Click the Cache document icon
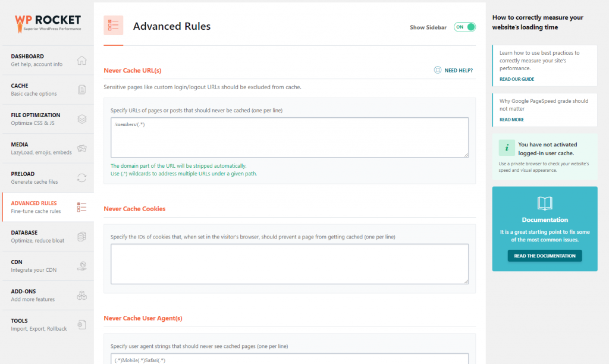This screenshot has width=609, height=364. click(x=81, y=90)
